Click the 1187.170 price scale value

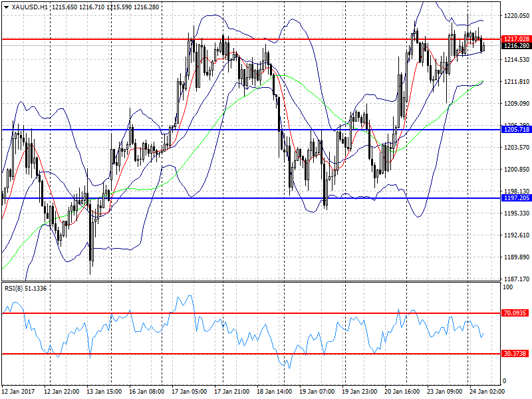[x=517, y=279]
